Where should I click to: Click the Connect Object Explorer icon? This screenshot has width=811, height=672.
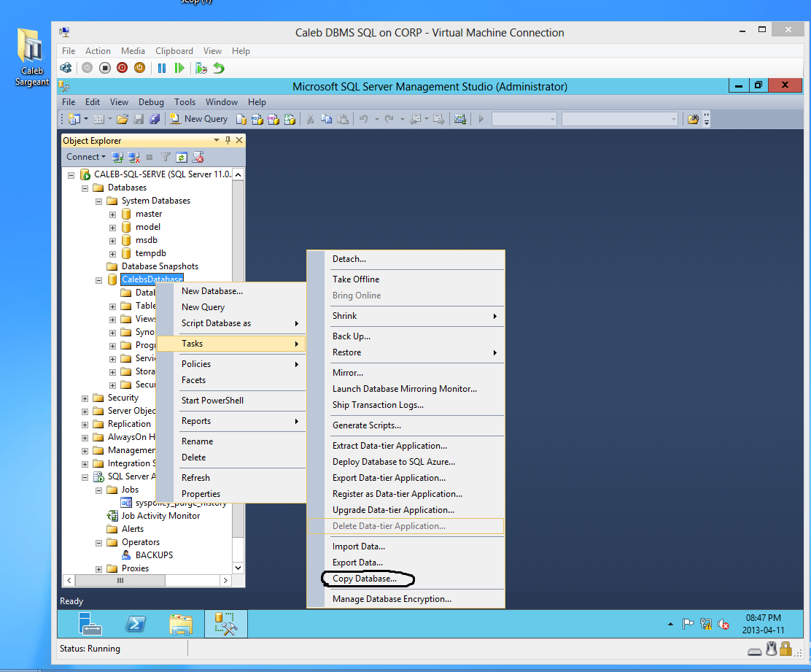coord(117,157)
